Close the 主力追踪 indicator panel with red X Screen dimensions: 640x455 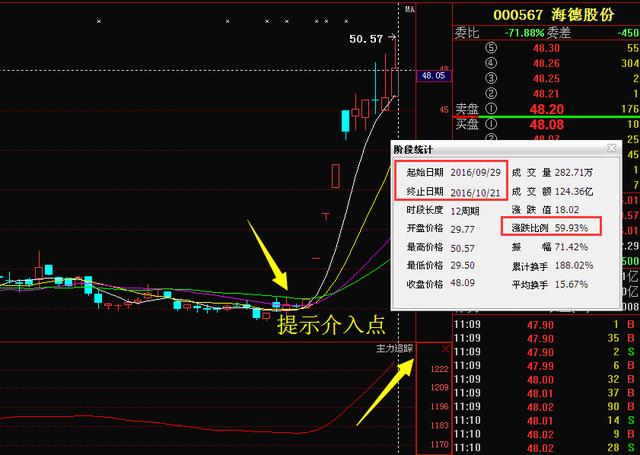click(445, 349)
